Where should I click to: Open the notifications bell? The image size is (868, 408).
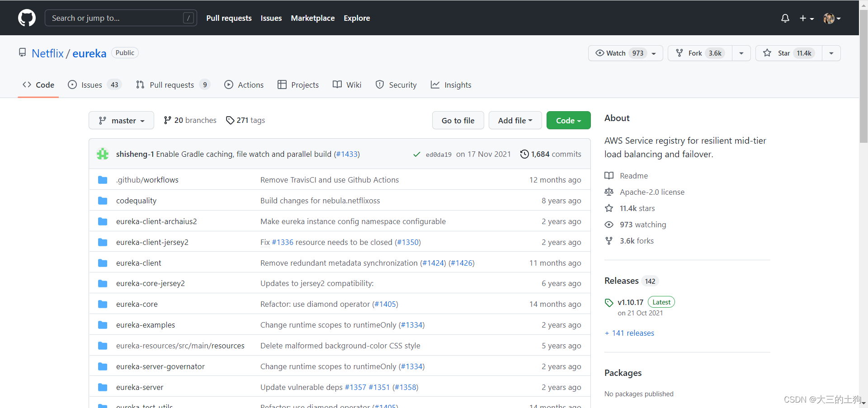(x=785, y=18)
